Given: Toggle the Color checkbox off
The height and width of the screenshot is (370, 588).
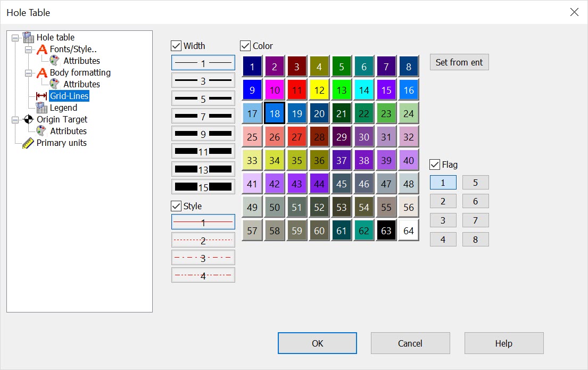Looking at the screenshot, I should tap(245, 45).
